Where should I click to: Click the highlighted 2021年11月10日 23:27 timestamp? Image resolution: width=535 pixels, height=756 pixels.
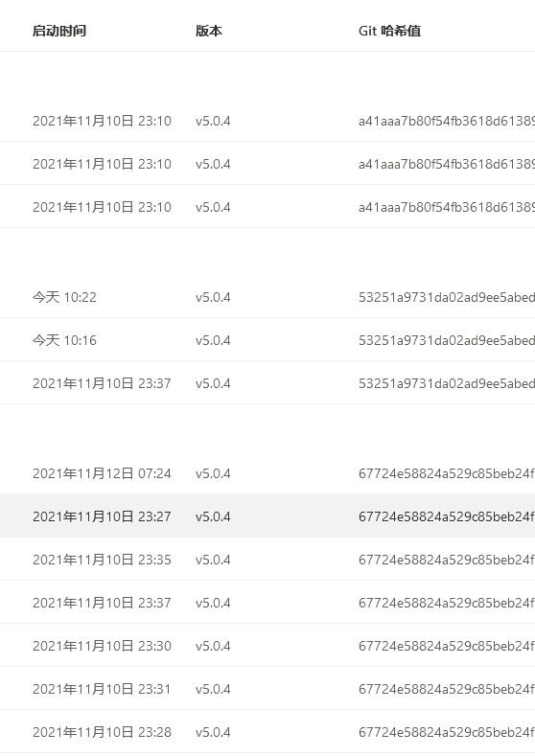(x=102, y=516)
